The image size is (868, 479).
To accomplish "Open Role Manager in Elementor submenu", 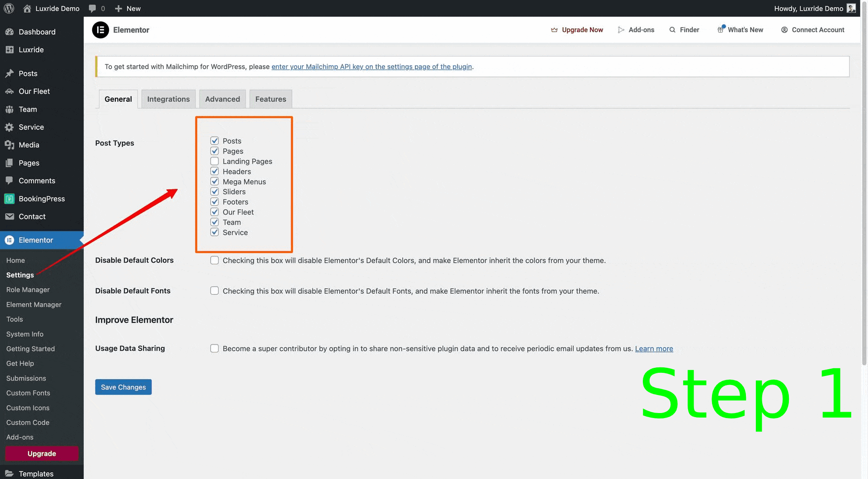I will click(28, 290).
